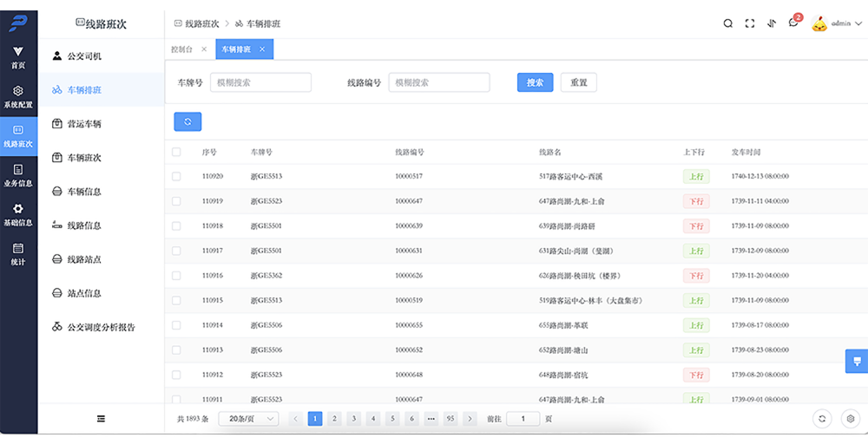The width and height of the screenshot is (868, 444).
Task: Check the row 110920 checkbox
Action: click(x=176, y=176)
